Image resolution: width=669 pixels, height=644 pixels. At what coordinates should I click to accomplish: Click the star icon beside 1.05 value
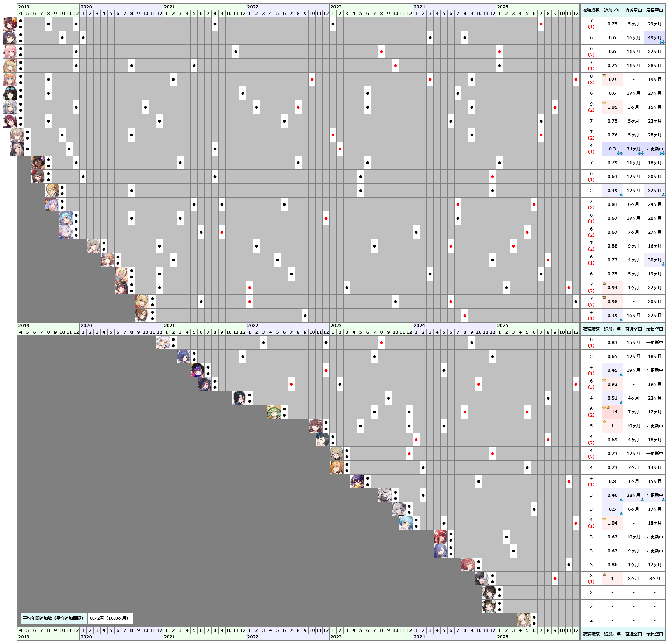[604, 103]
